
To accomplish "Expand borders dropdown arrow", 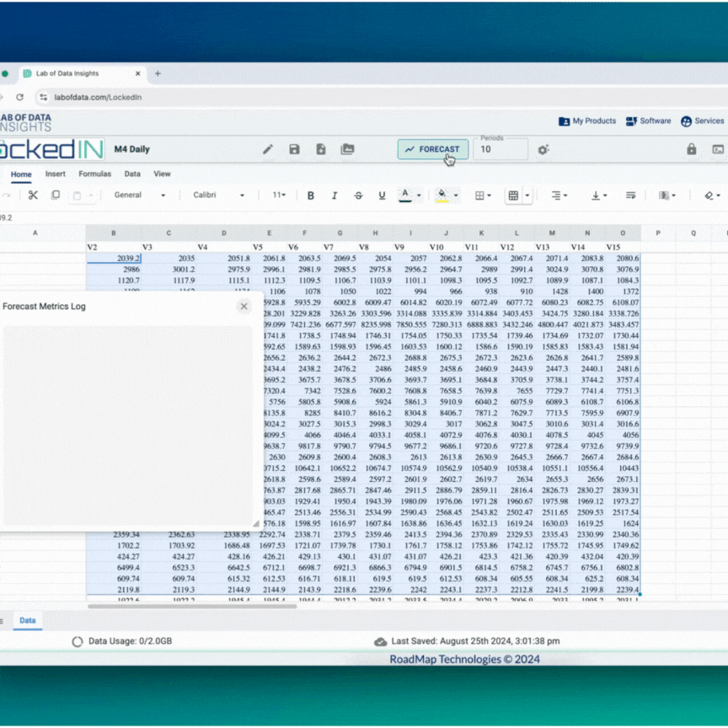I will tap(489, 195).
